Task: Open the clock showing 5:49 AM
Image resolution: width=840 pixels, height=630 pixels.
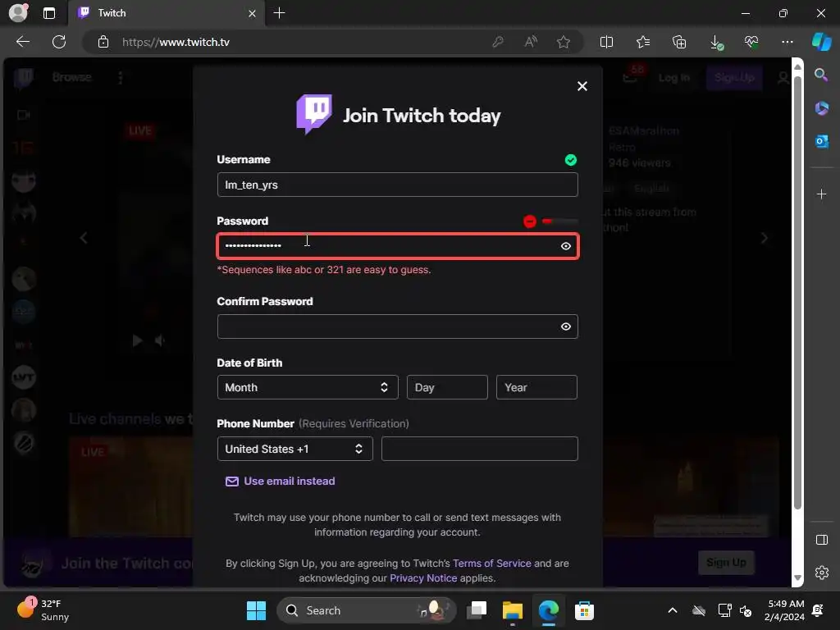Action: pyautogui.click(x=784, y=610)
